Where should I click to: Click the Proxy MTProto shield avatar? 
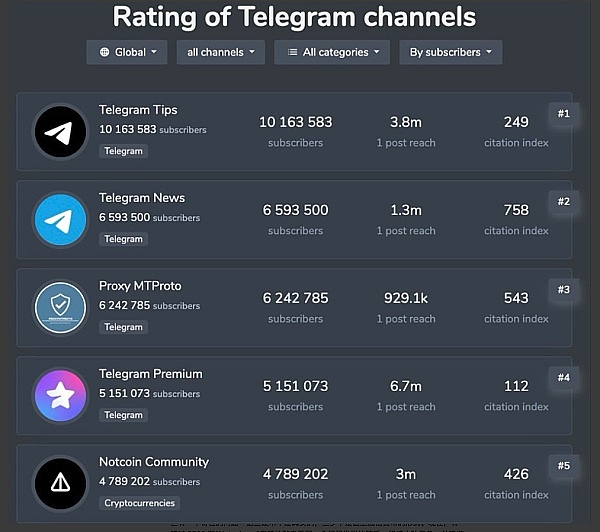tap(60, 308)
